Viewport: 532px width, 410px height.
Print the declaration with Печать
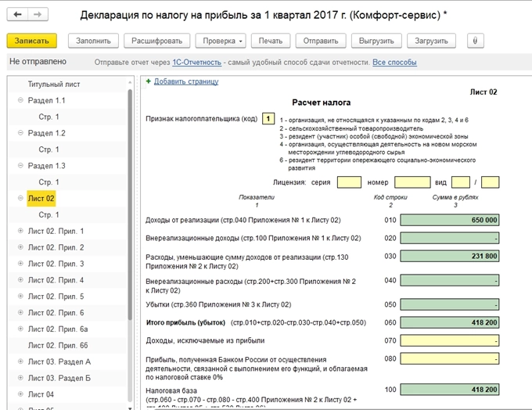(x=270, y=41)
